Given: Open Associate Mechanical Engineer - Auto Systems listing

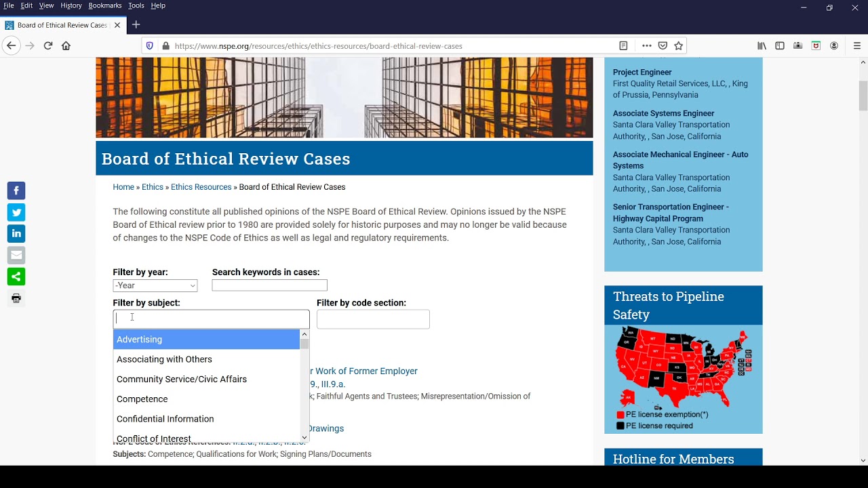Looking at the screenshot, I should click(681, 160).
